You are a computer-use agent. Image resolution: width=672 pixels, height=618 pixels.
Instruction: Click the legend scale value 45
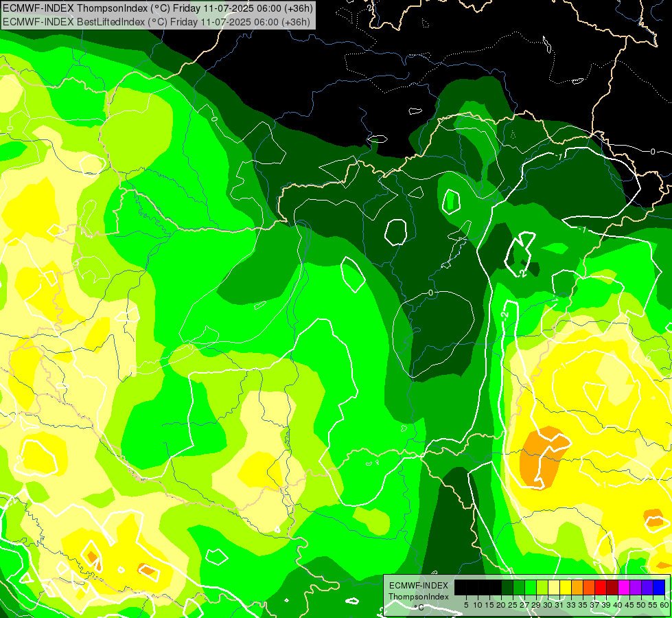[629, 605]
